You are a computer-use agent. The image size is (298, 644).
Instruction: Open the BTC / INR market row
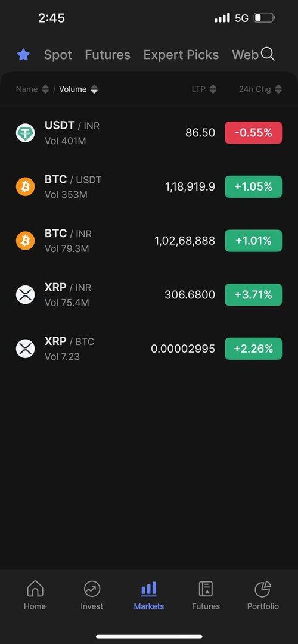[149, 241]
